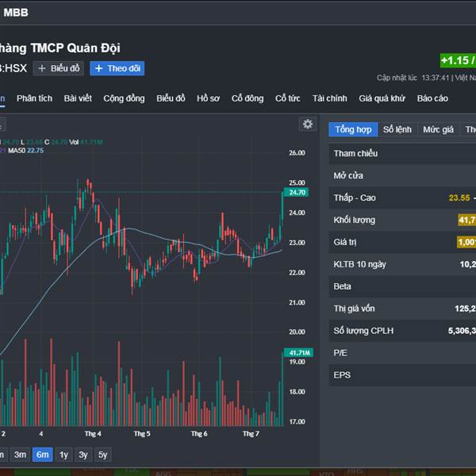
Task: Click the 26.00 price axis label
Action: point(297,152)
